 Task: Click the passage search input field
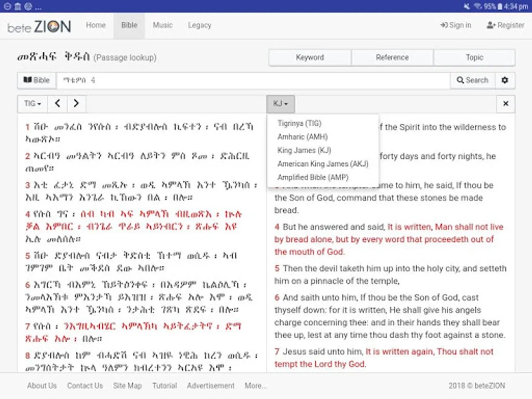(x=253, y=80)
